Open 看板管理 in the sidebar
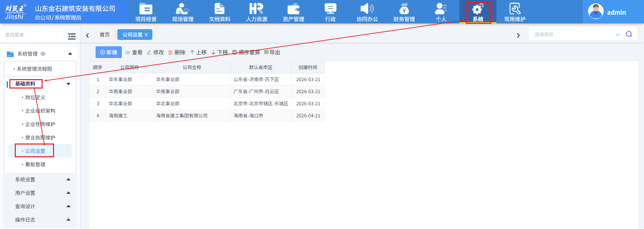 point(35,164)
